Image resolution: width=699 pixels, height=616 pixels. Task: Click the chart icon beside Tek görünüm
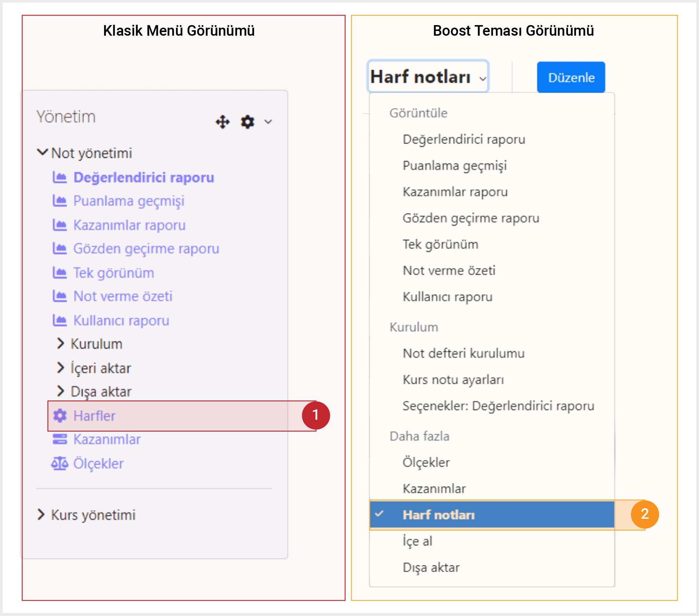click(x=59, y=273)
